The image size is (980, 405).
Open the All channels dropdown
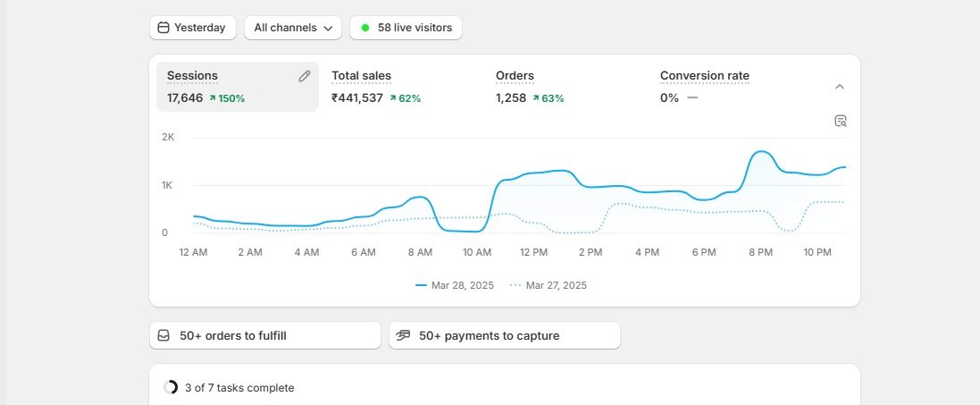click(x=293, y=28)
